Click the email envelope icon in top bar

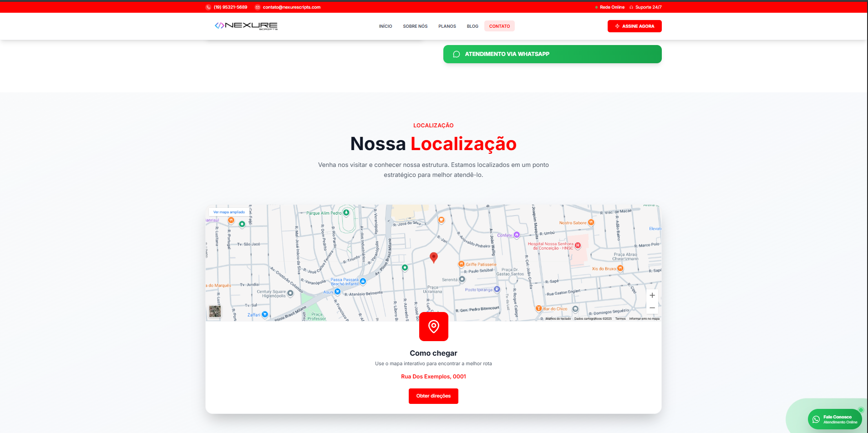click(x=258, y=7)
